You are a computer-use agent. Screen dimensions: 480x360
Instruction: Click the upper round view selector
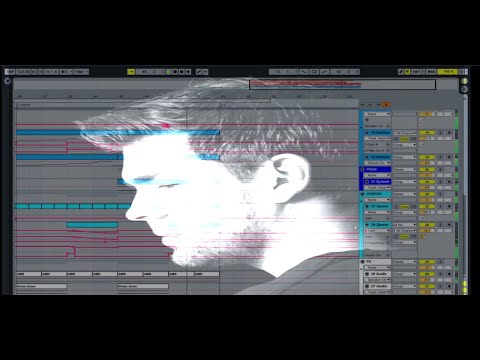tap(464, 81)
